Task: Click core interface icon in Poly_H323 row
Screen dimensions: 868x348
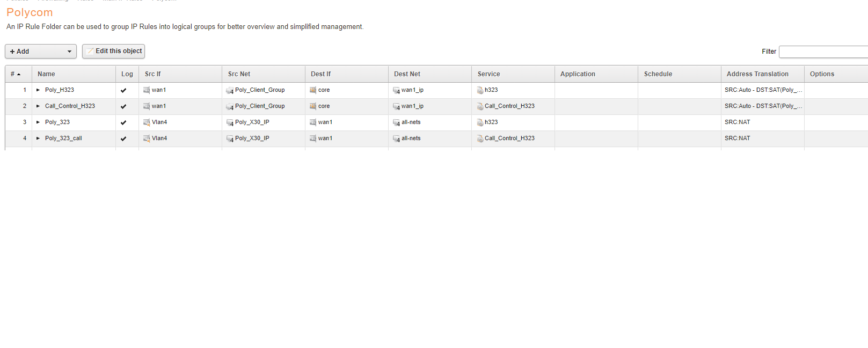Action: [313, 90]
